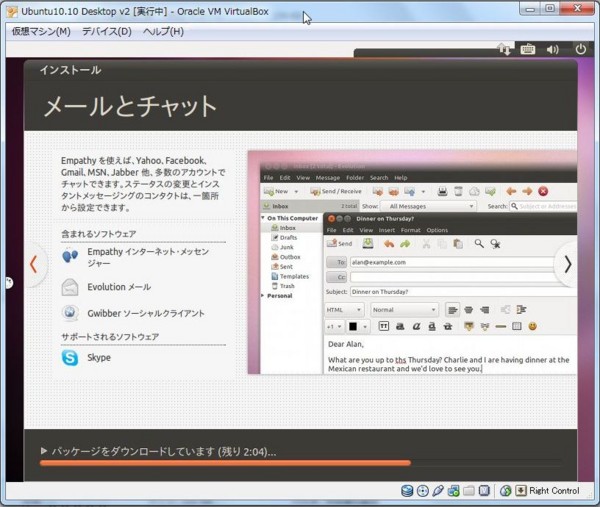
Task: Click the メールとチャット slide title
Action: tap(130, 106)
